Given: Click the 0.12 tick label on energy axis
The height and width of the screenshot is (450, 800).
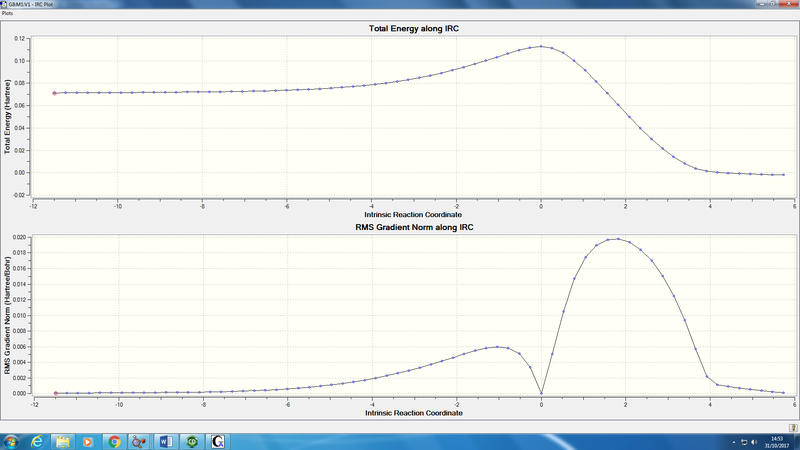Looking at the screenshot, I should pos(19,39).
